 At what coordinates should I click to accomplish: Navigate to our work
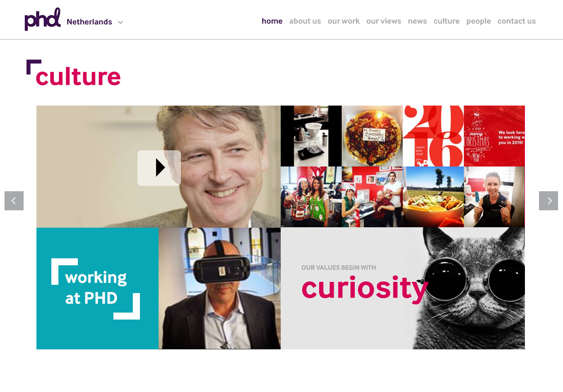point(344,21)
